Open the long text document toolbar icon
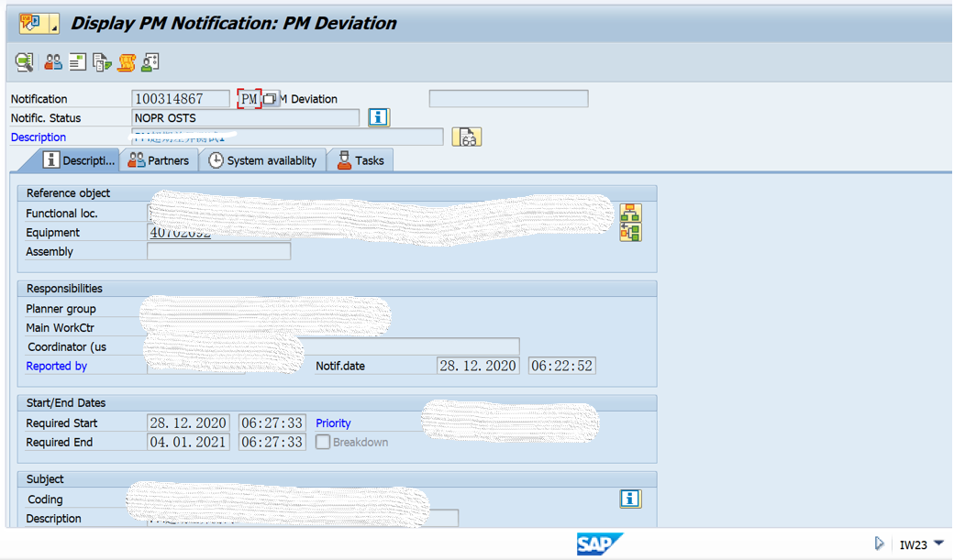Viewport: 954px width, 560px height. (x=77, y=62)
